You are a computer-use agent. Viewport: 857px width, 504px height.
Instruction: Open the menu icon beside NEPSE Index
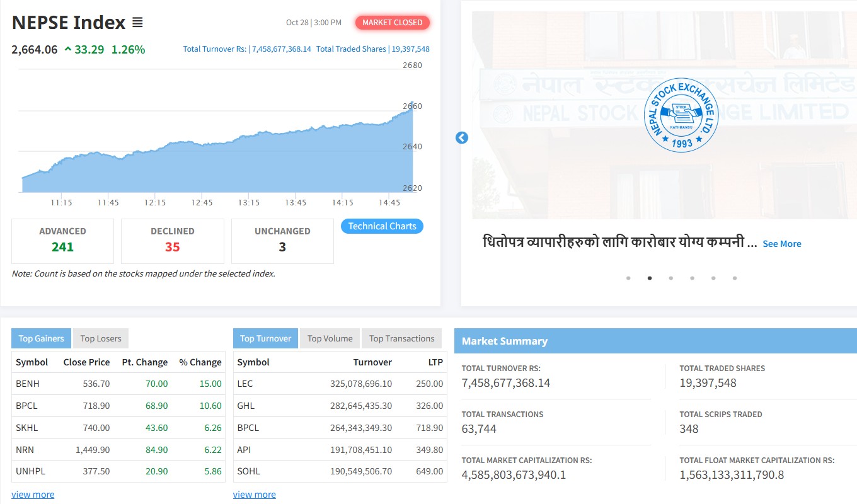click(x=137, y=23)
